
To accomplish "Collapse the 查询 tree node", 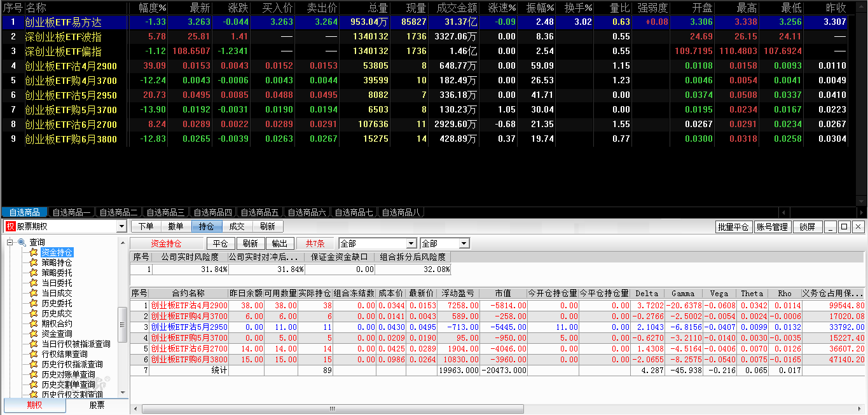I will [x=10, y=242].
